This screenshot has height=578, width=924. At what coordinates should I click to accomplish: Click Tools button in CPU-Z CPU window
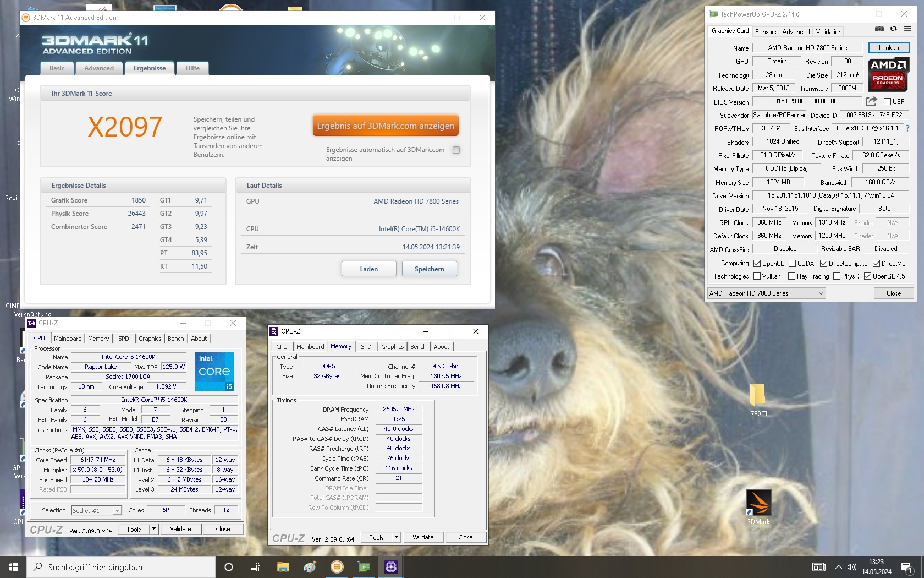point(134,529)
